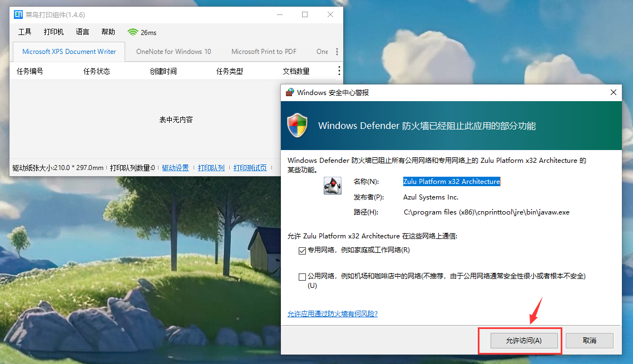
Task: Open the 打印队列 link
Action: point(211,168)
